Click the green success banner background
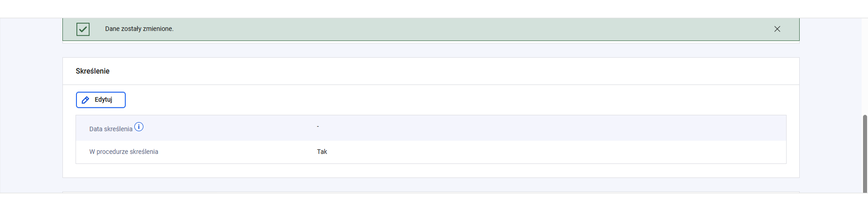The image size is (868, 216). click(452, 29)
